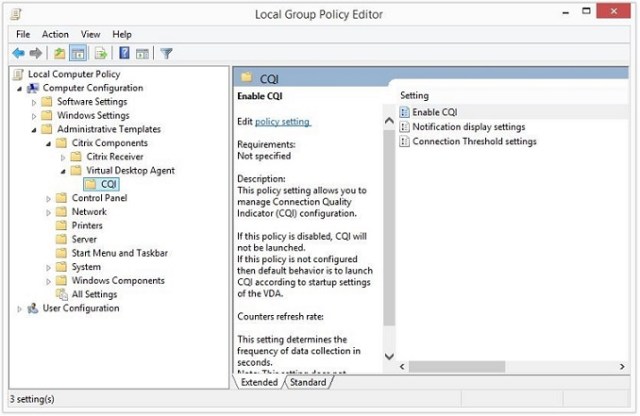Open the View menu
The width and height of the screenshot is (640, 416).
[x=90, y=34]
